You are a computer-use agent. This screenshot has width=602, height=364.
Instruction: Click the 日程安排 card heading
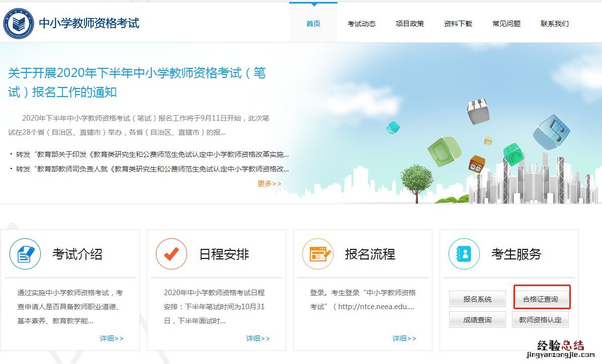click(x=224, y=254)
